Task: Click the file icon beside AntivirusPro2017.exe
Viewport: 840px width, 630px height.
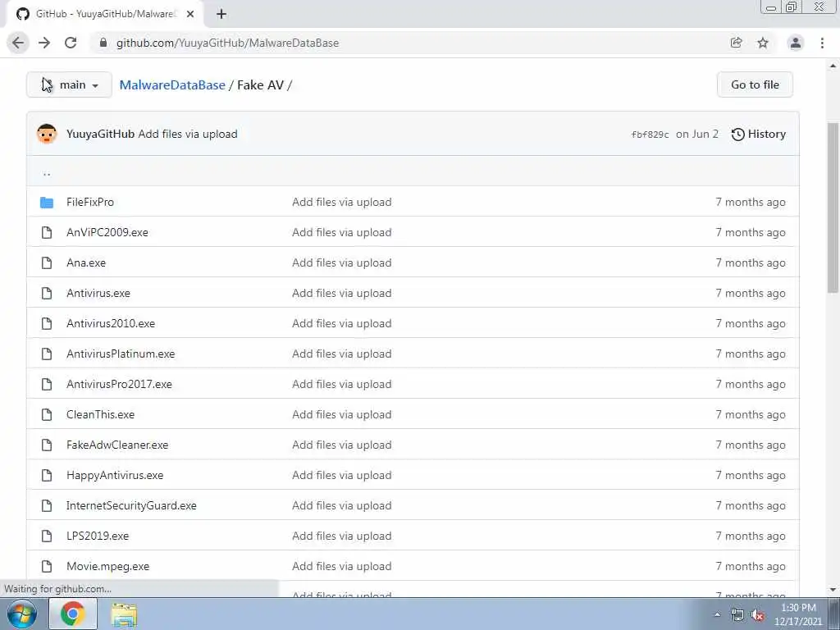Action: 47,384
